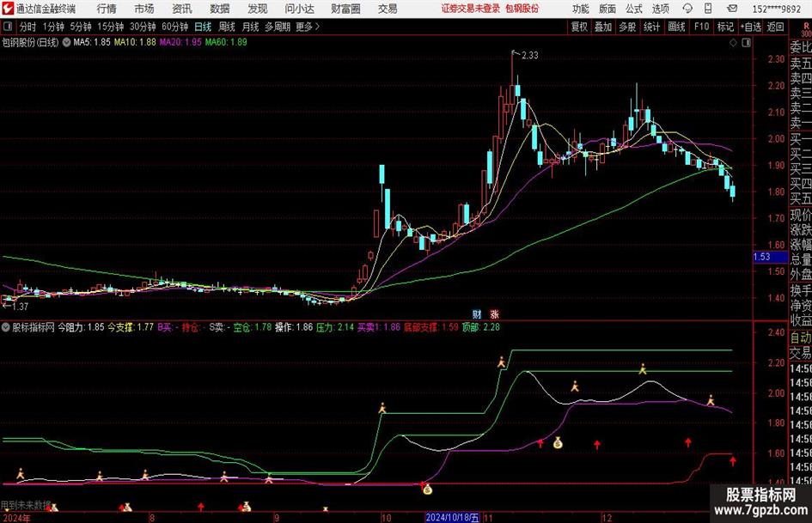812x523 pixels.
Task: Click the 多股 button
Action: [627, 27]
